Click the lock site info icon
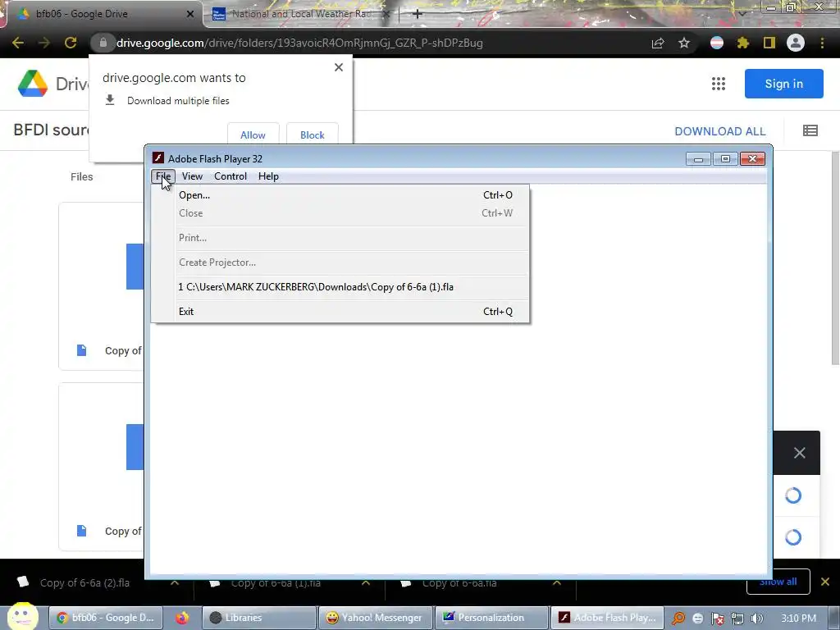The image size is (840, 630). pyautogui.click(x=103, y=43)
